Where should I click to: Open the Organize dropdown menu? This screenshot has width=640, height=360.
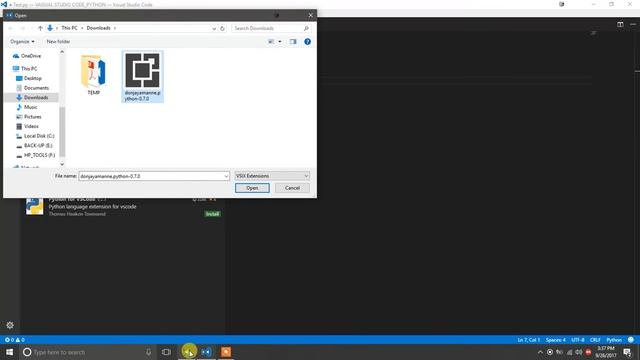(x=22, y=41)
